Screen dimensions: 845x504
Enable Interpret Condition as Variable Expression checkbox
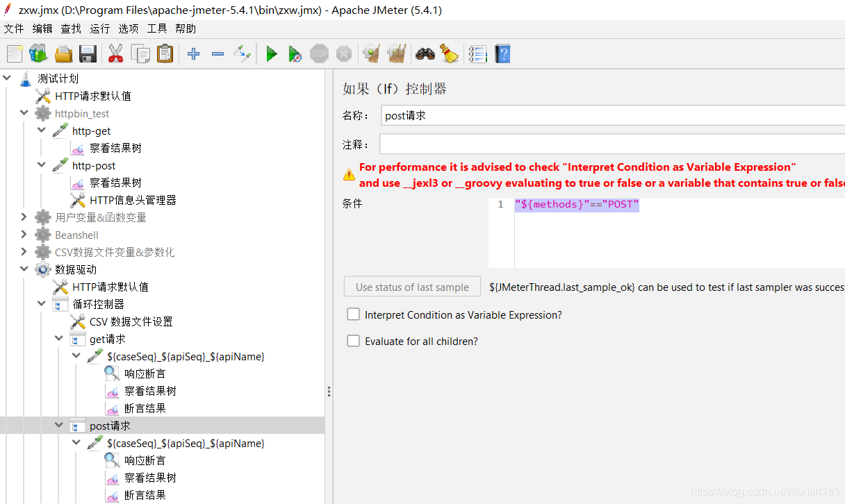tap(354, 314)
